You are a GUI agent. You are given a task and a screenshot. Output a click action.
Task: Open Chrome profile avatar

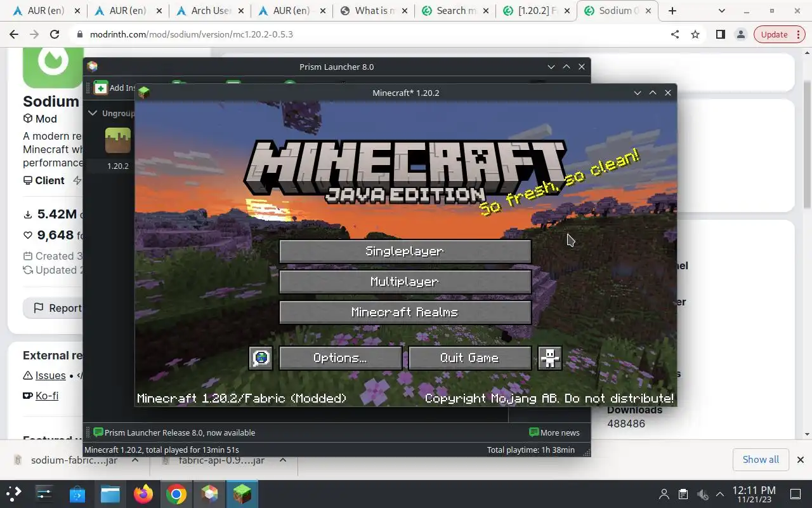pos(740,34)
